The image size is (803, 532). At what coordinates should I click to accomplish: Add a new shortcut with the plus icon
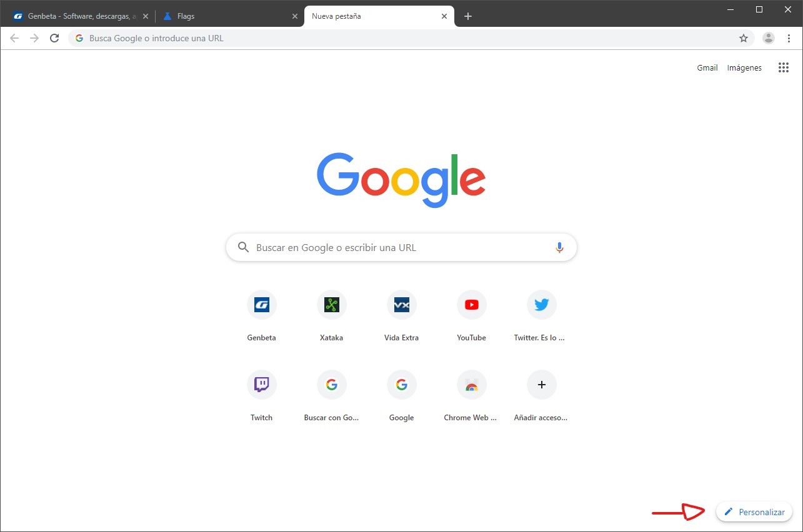[541, 385]
